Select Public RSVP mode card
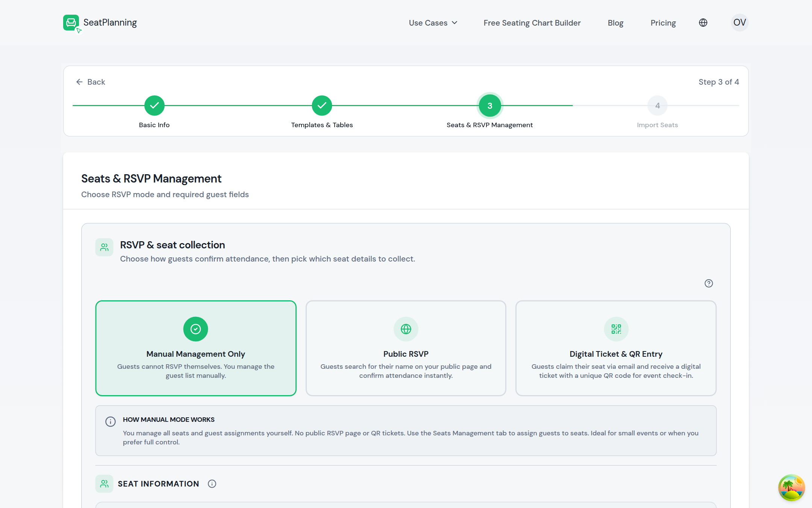Image resolution: width=812 pixels, height=508 pixels. (406, 348)
